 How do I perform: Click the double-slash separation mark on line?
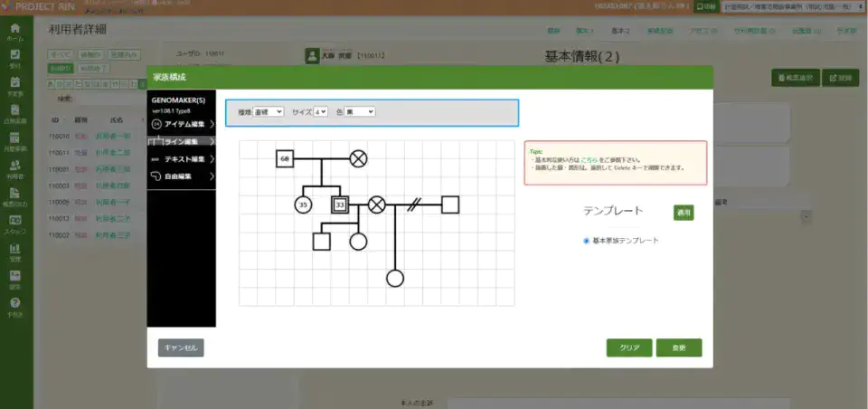tap(413, 205)
